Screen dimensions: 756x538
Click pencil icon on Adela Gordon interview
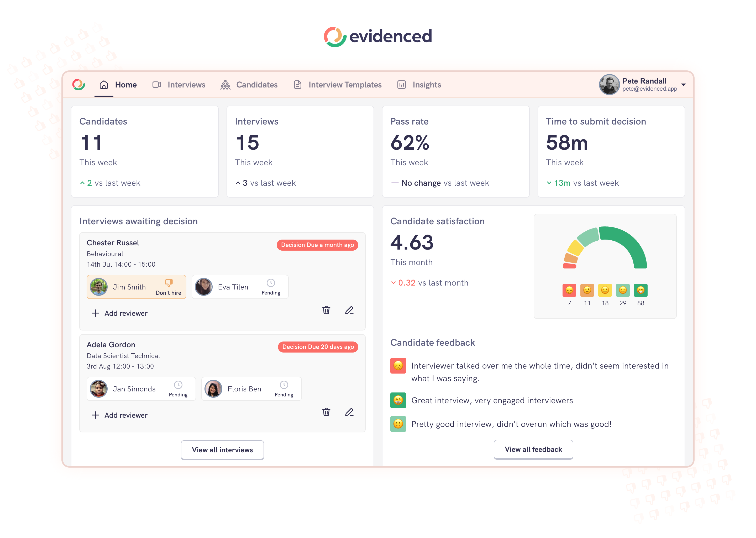pyautogui.click(x=349, y=412)
